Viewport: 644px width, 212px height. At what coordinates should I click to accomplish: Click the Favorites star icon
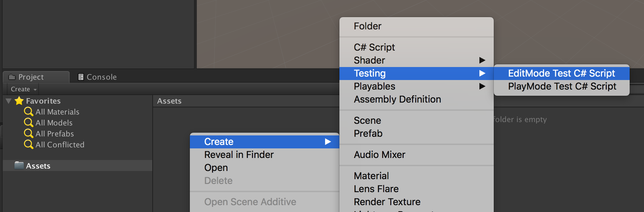coord(19,101)
